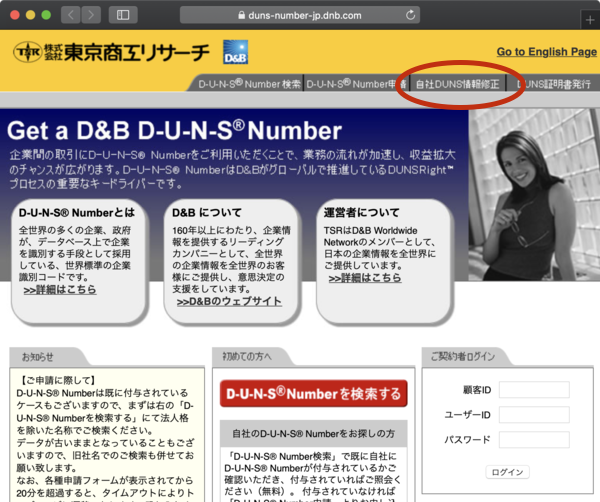Click the D&B について card heading
This screenshot has height=502, width=600.
[207, 212]
